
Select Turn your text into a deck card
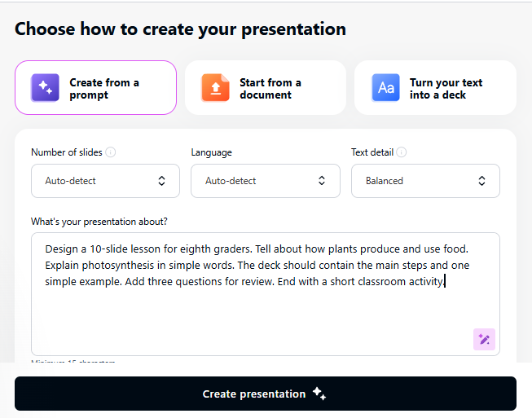point(435,87)
